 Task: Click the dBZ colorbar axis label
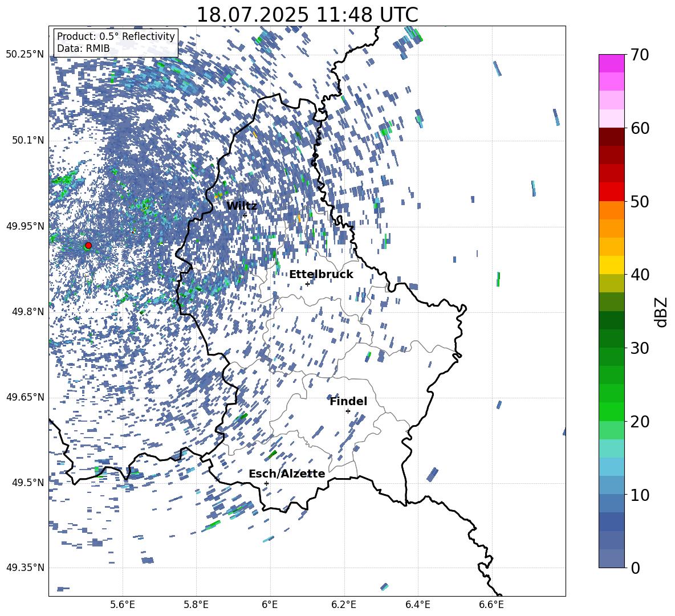(661, 312)
